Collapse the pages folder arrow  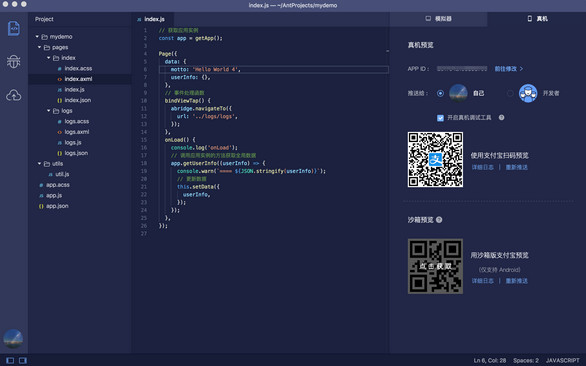pyautogui.click(x=39, y=47)
